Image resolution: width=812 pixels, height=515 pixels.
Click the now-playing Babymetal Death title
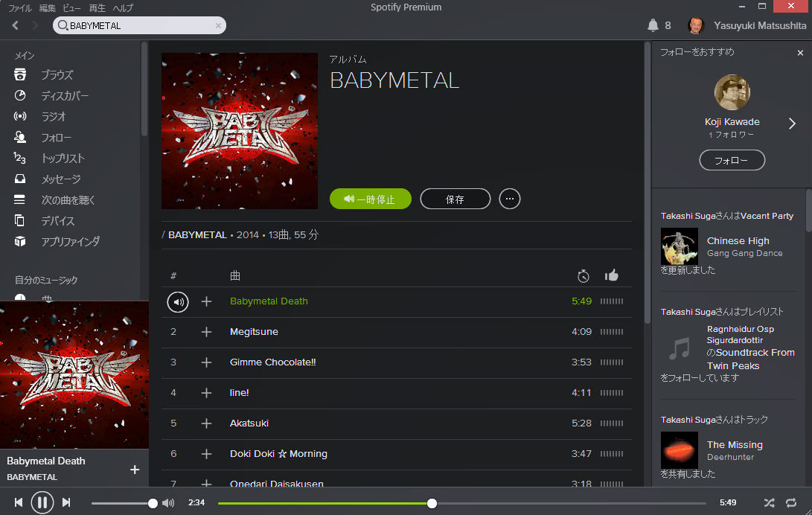(x=46, y=461)
